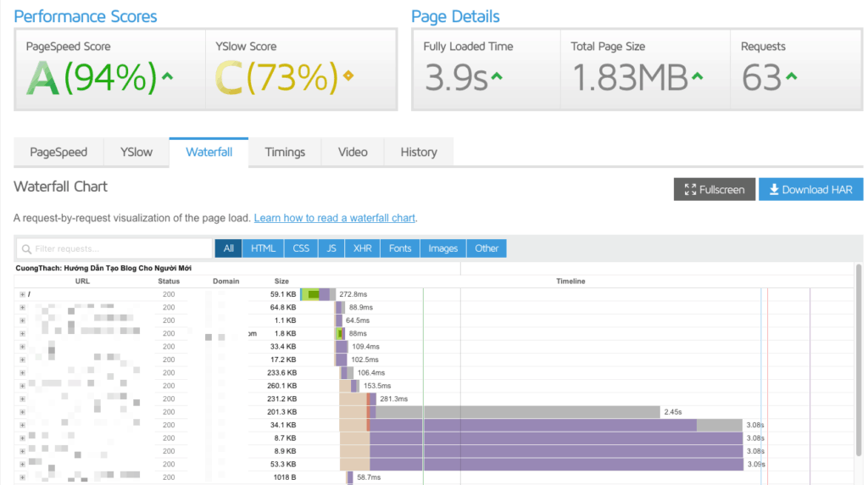Expand the 59.1 KB root request row
Image resolution: width=868 pixels, height=485 pixels.
(22, 294)
